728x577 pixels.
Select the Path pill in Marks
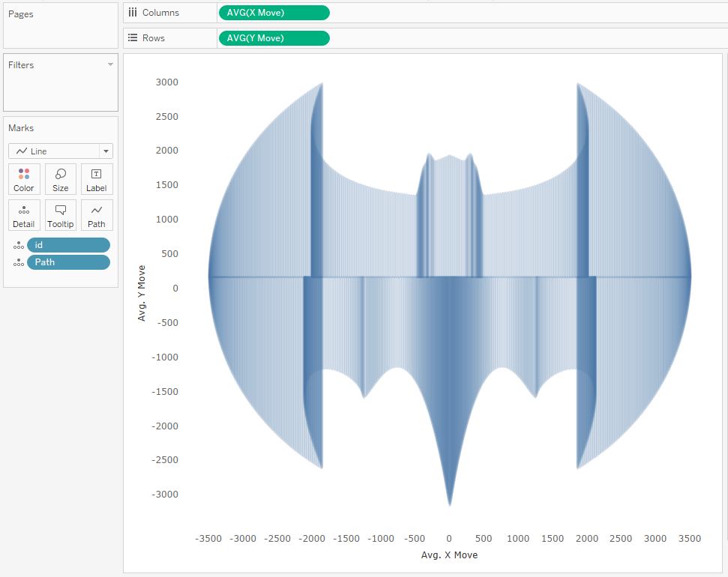coord(69,262)
